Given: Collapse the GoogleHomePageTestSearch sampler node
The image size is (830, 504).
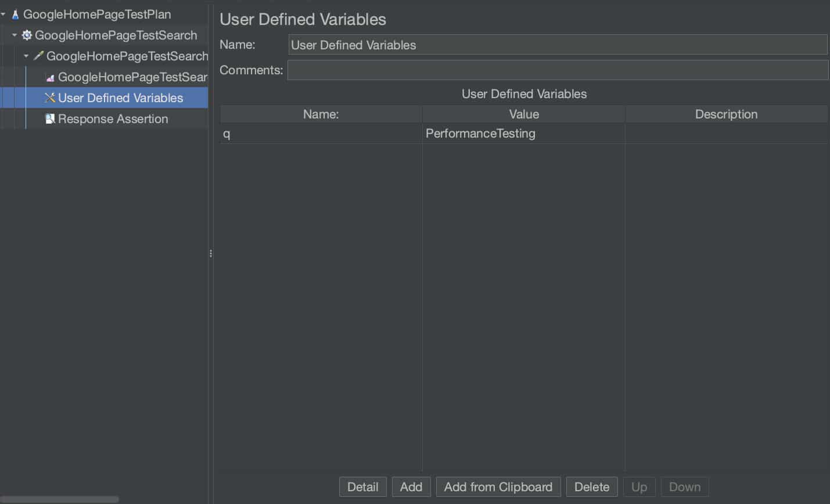Looking at the screenshot, I should point(26,56).
